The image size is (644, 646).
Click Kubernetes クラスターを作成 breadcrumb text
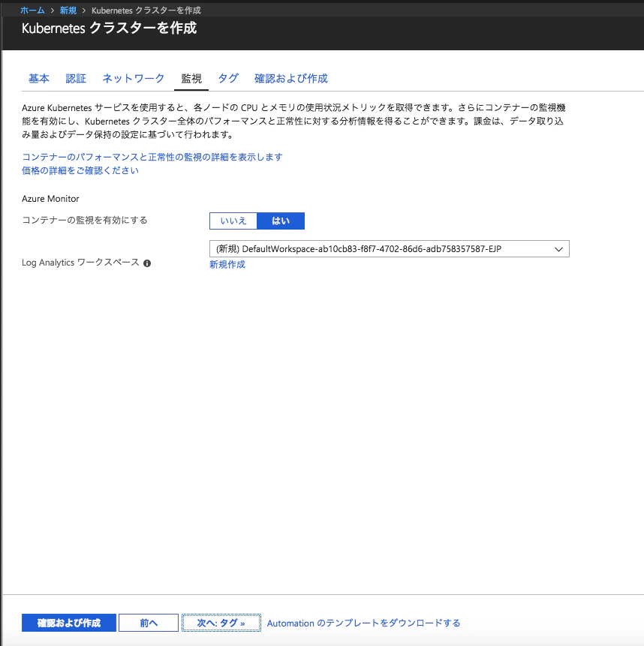146,11
